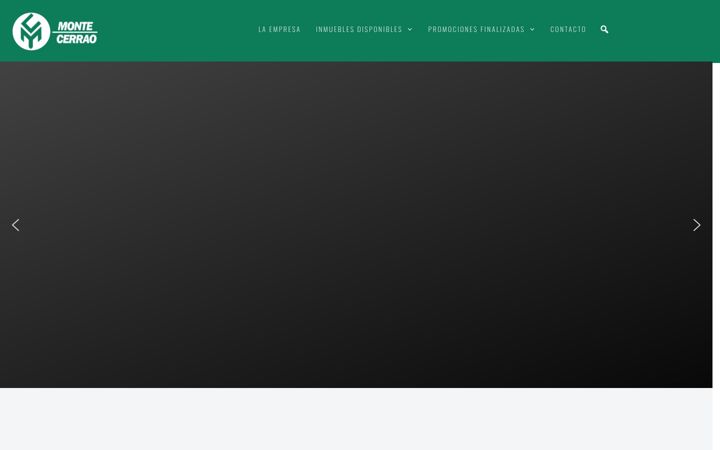Go to Contacto page
The height and width of the screenshot is (450, 720).
tap(568, 29)
